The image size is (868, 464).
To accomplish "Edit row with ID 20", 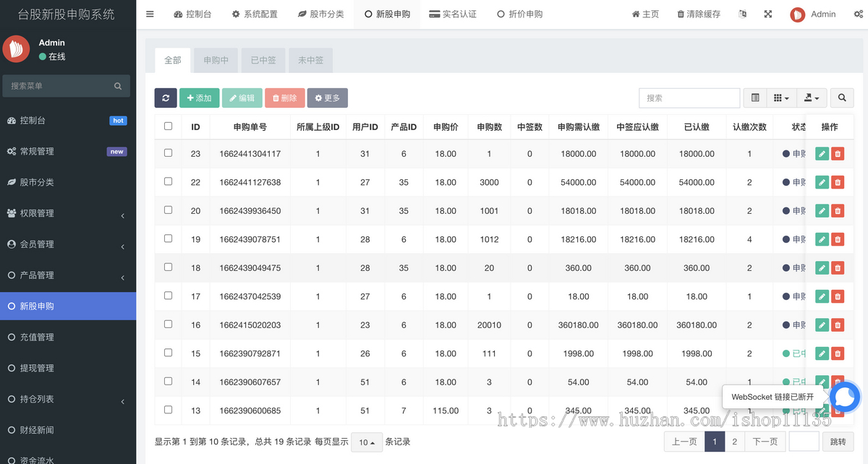I will pos(822,210).
